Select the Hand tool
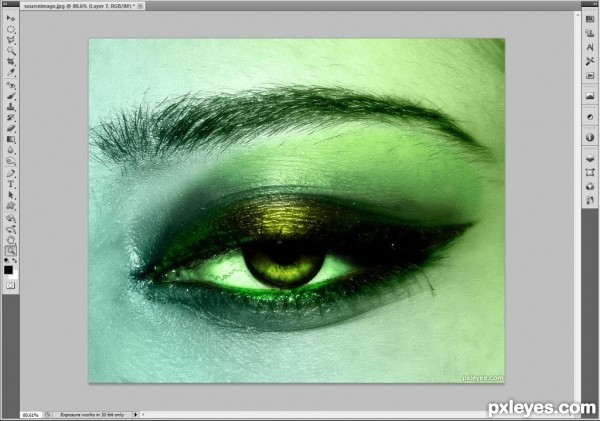Image resolution: width=600 pixels, height=421 pixels. point(11,240)
